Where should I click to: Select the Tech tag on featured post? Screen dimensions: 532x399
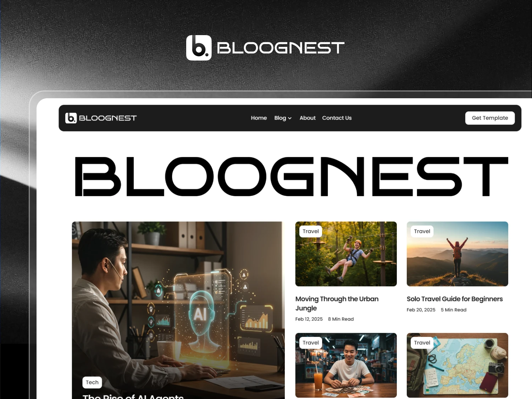coord(92,382)
